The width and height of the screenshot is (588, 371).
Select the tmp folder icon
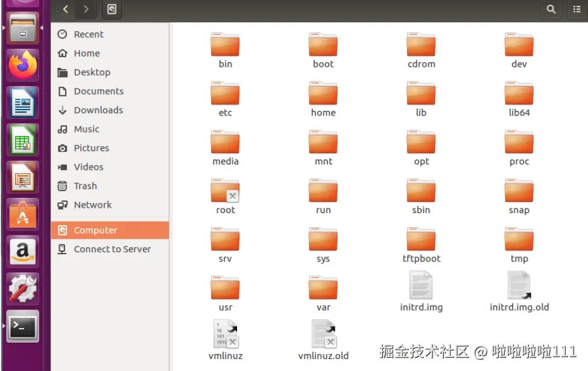point(519,239)
